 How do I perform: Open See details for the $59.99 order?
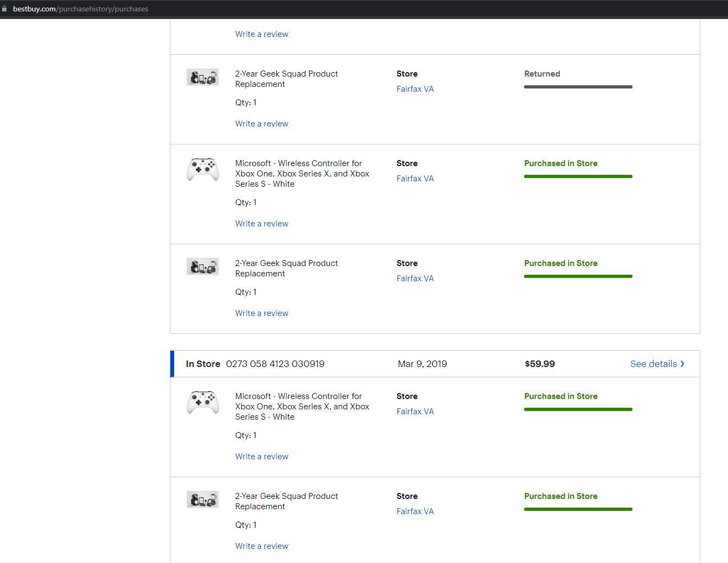(x=653, y=364)
